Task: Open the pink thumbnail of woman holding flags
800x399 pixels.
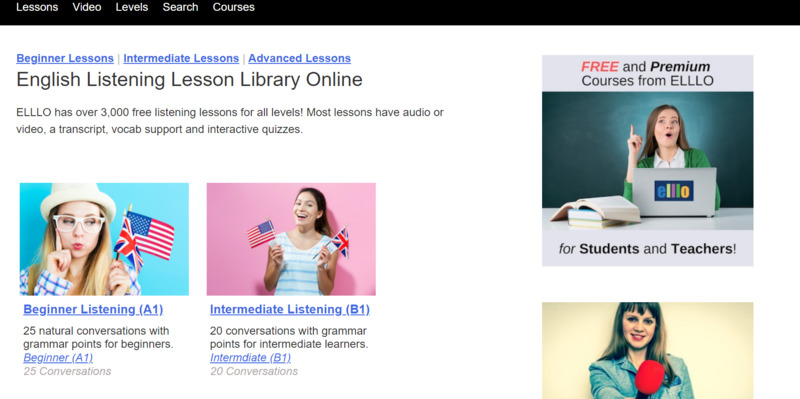Action: click(291, 239)
